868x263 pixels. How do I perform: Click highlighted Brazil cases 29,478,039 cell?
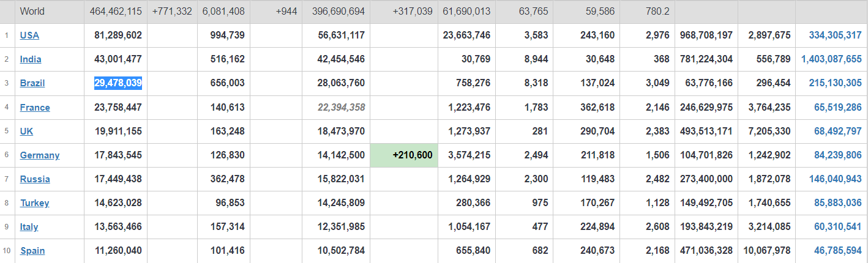tap(118, 83)
